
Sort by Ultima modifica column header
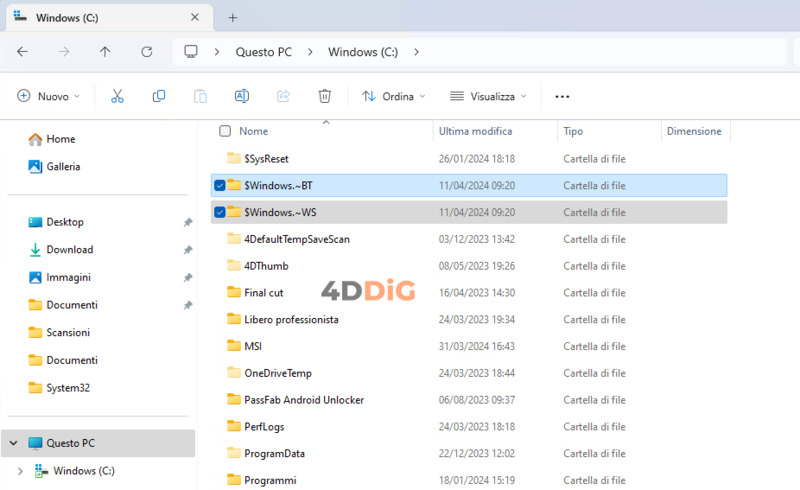click(x=475, y=131)
